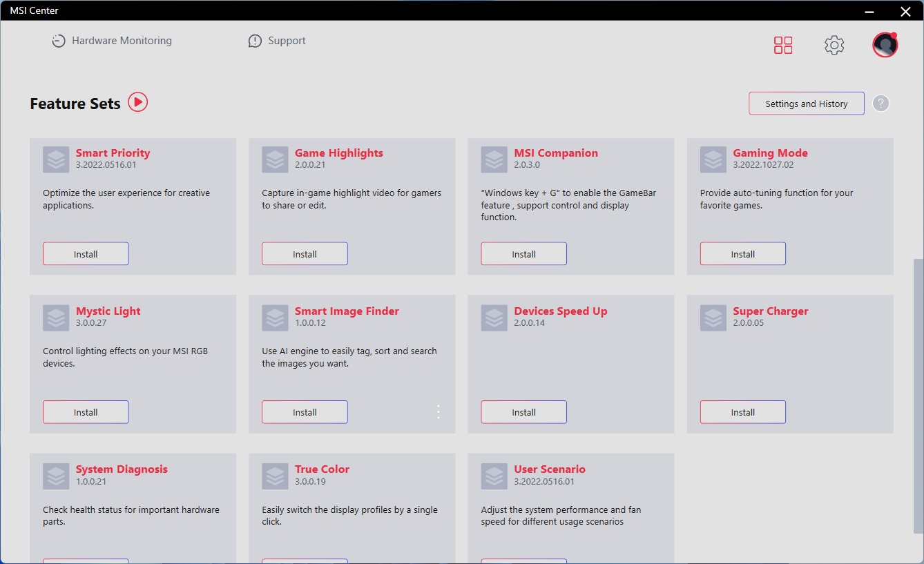Click the True Color stack icon
Screen dimensions: 924x564
[275, 476]
